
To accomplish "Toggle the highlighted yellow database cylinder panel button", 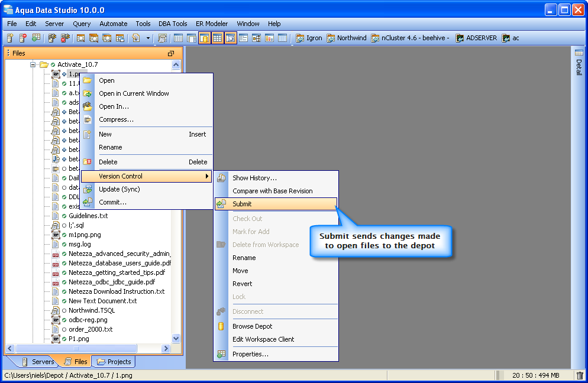I will coord(204,38).
